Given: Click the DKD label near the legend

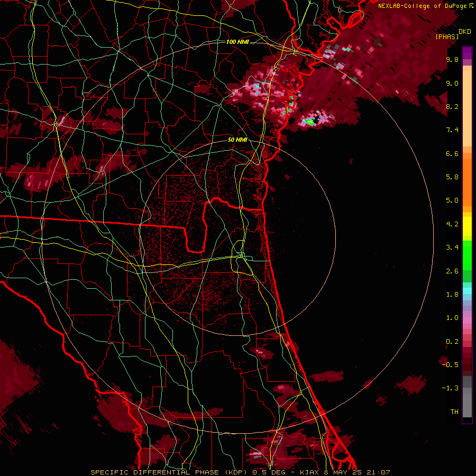Looking at the screenshot, I should pos(465,32).
